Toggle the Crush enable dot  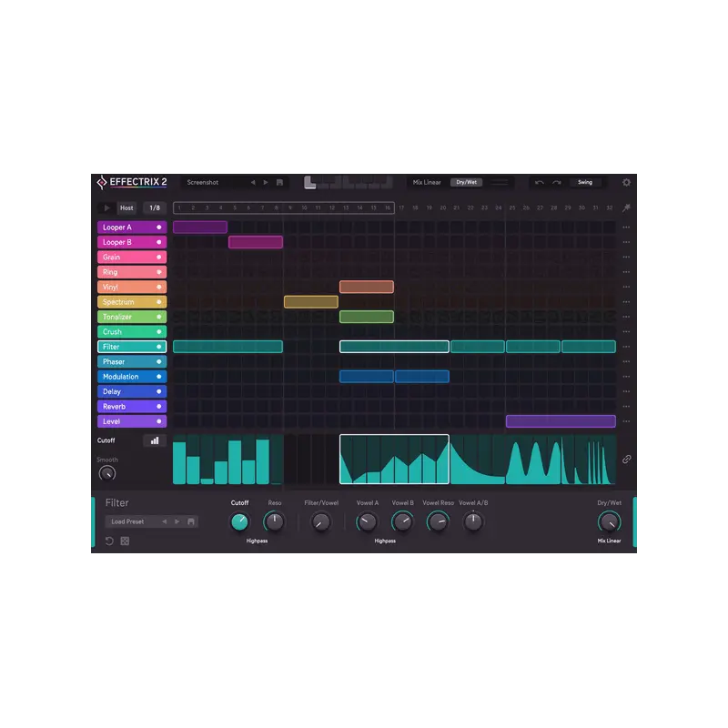tap(158, 332)
